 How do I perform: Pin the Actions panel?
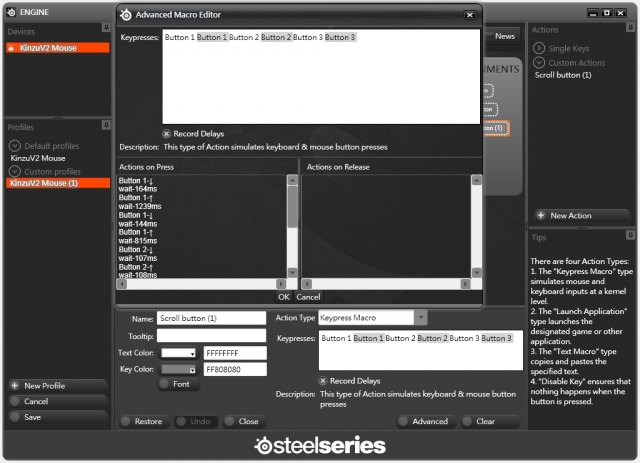(631, 27)
